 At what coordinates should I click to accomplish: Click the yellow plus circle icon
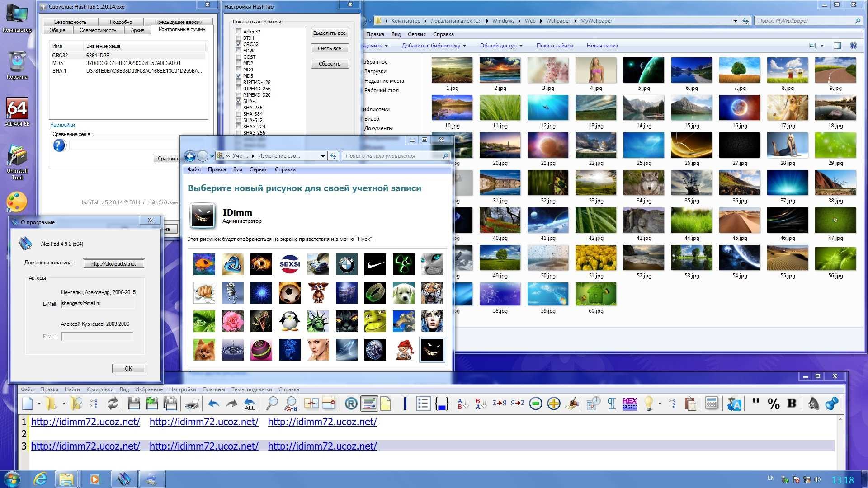(x=554, y=404)
